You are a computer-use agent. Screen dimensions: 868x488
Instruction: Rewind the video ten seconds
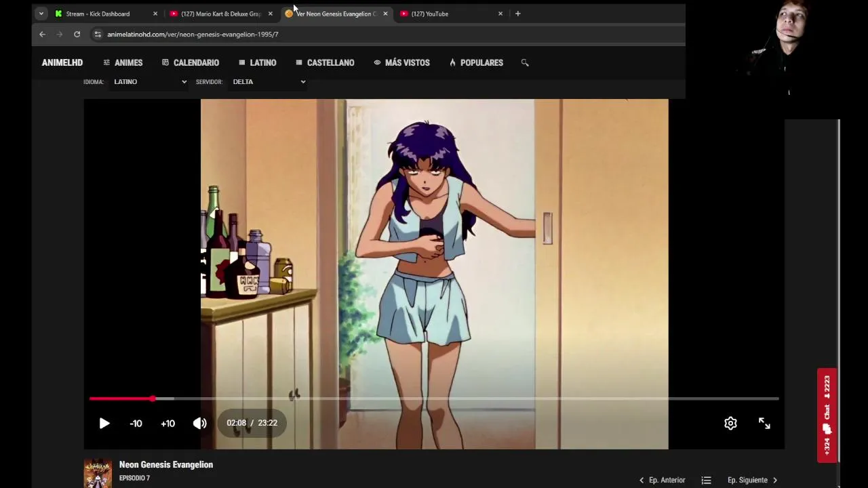[x=136, y=423]
